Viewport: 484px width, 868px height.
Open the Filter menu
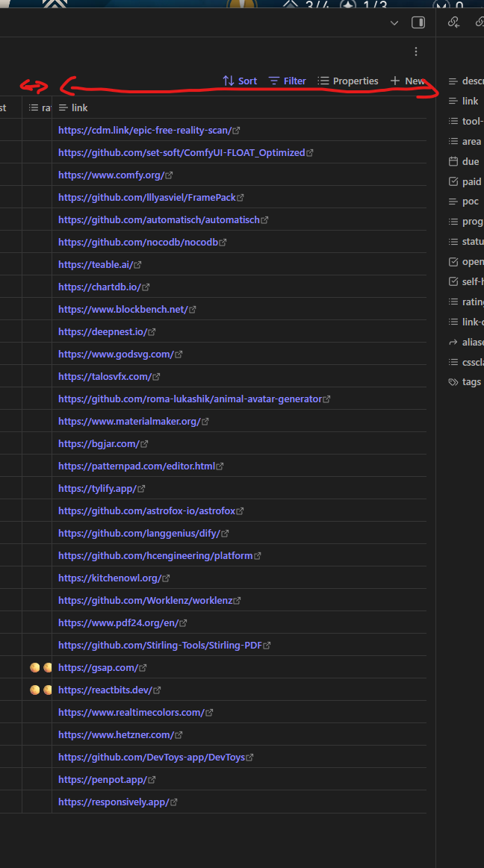(x=287, y=81)
